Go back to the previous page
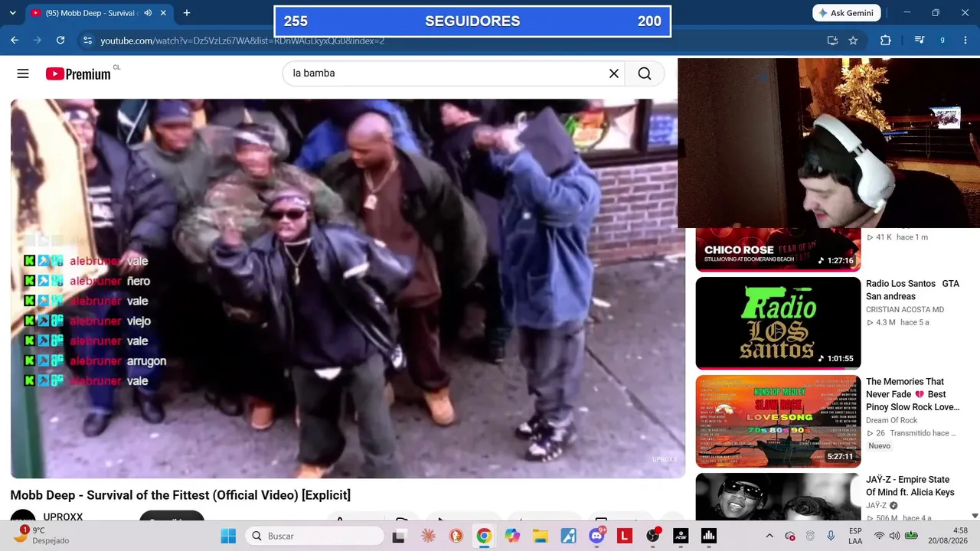The height and width of the screenshot is (551, 980). tap(15, 41)
